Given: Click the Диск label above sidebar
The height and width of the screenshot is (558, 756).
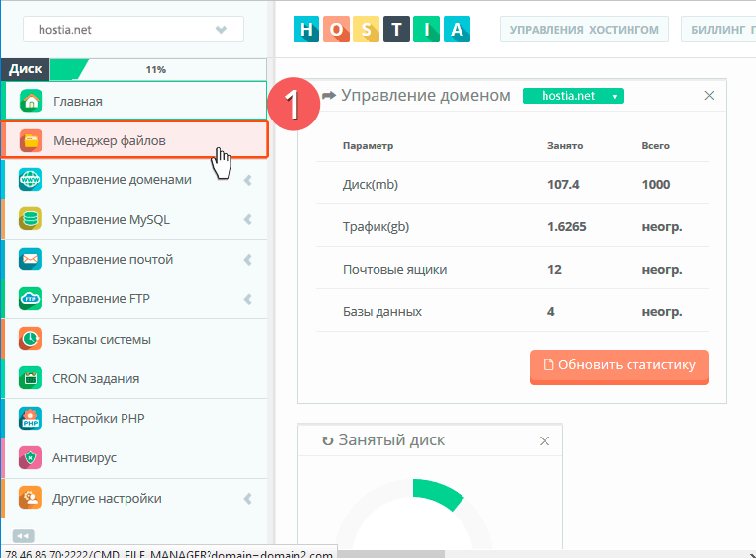Looking at the screenshot, I should point(26,69).
